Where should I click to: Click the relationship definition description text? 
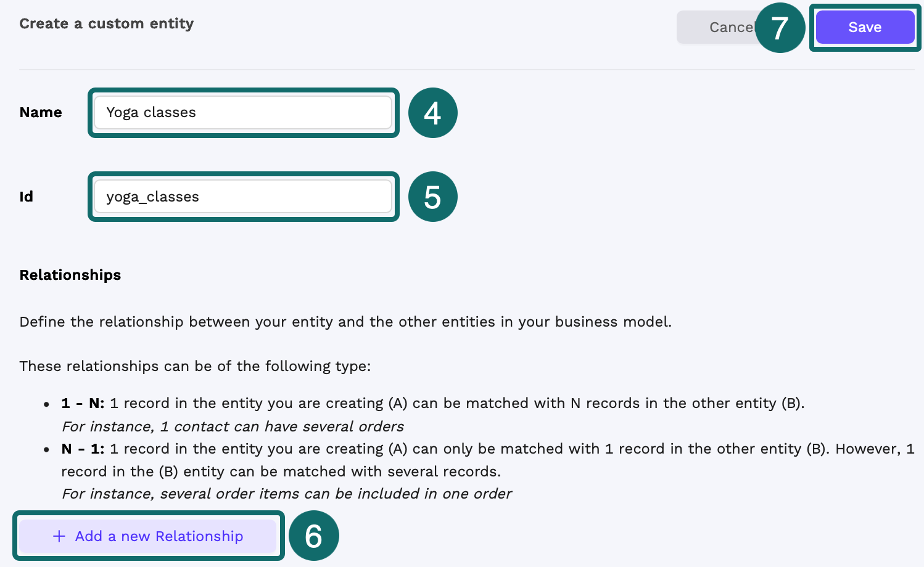pyautogui.click(x=346, y=321)
